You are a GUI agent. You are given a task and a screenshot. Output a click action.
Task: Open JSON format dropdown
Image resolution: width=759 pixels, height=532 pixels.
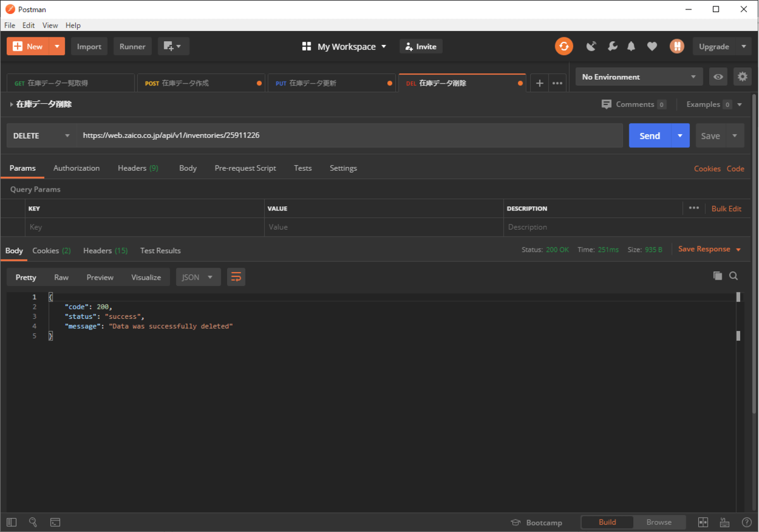[198, 277]
